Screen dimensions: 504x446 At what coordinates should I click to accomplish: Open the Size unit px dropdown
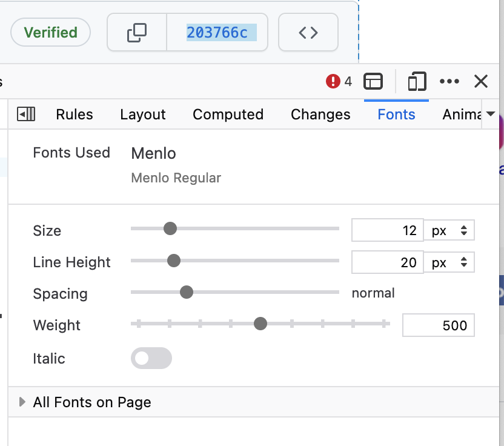pyautogui.click(x=449, y=230)
